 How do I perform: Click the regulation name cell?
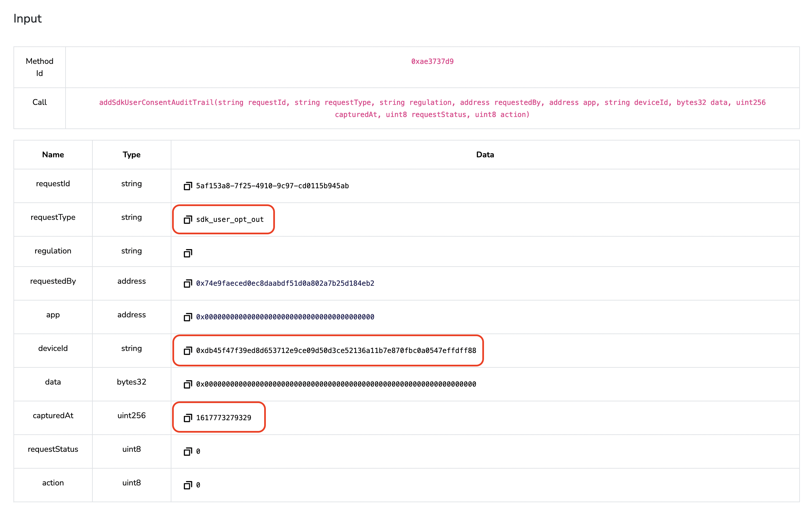click(53, 251)
